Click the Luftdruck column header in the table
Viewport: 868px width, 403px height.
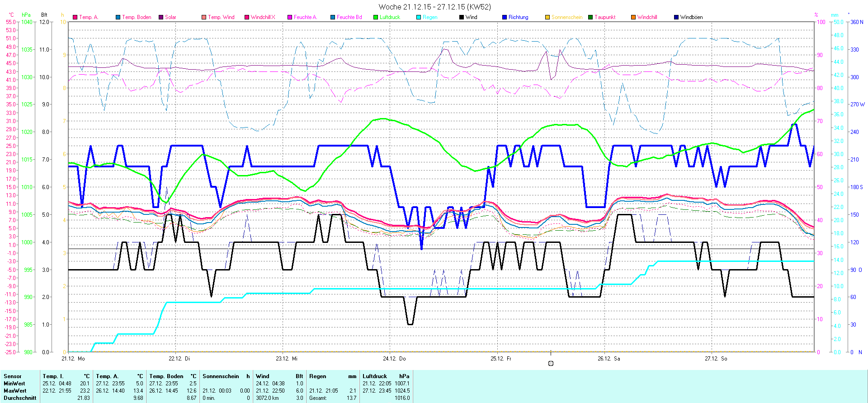[374, 376]
